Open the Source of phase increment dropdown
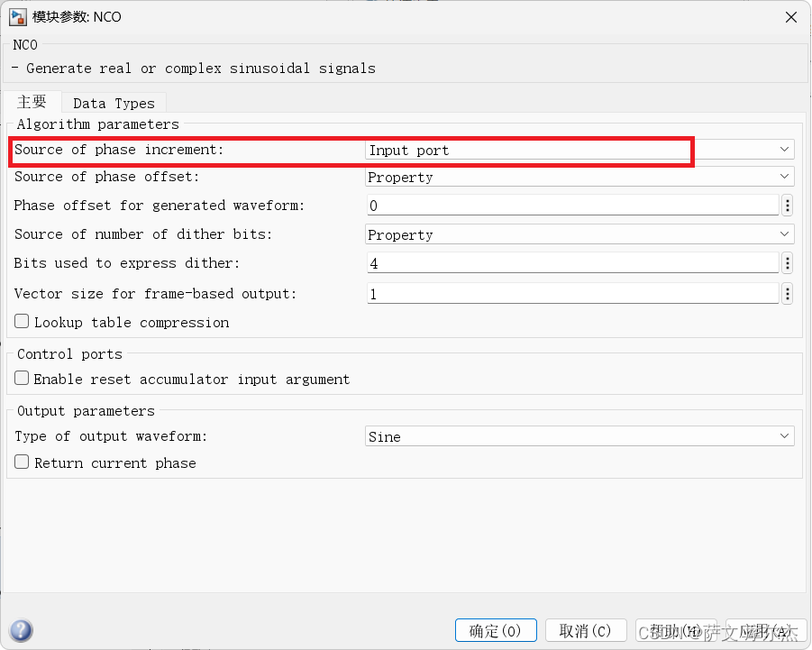The image size is (812, 650). coord(783,149)
